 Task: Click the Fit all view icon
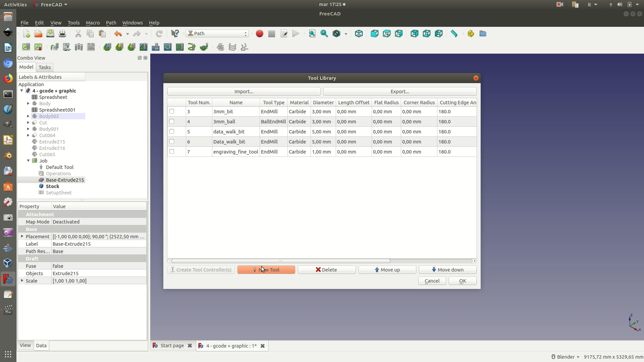(x=312, y=34)
